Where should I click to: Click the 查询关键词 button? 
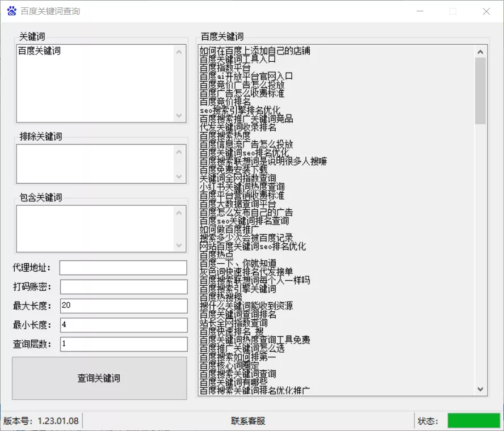(x=99, y=378)
